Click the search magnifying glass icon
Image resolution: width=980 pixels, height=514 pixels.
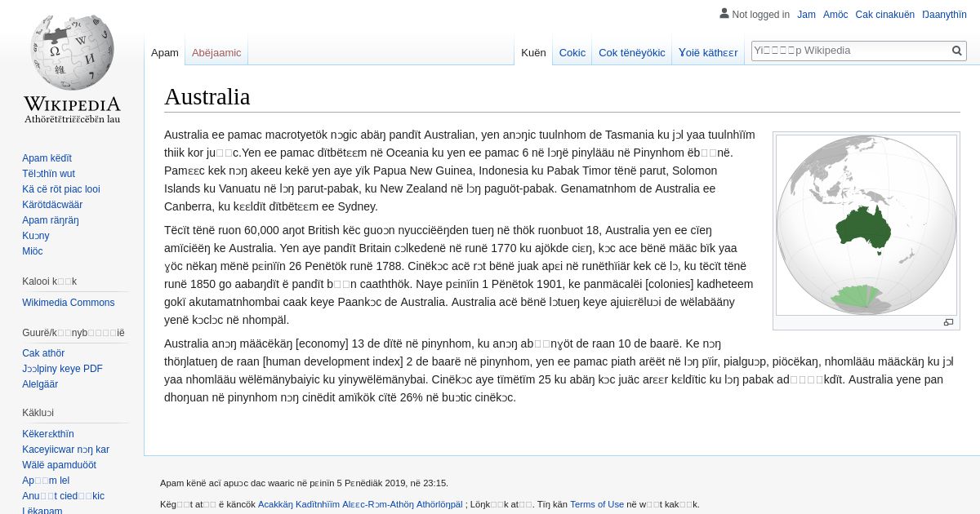(957, 51)
